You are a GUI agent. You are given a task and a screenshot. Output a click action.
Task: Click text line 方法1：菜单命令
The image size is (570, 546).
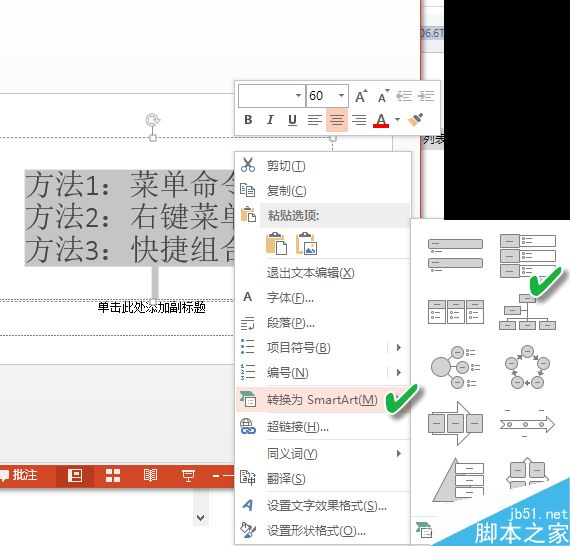pyautogui.click(x=131, y=185)
